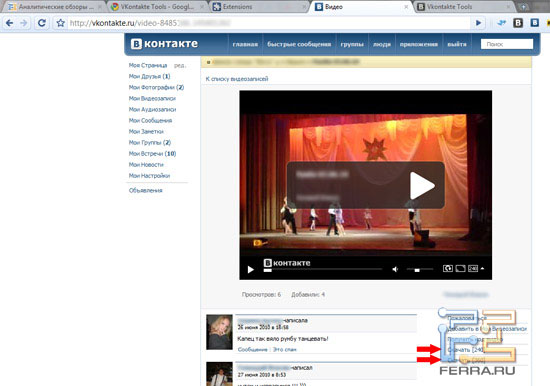Image resolution: width=550 pixels, height=386 pixels.
Task: Open Моя Страница in the sidebar
Action: tap(148, 65)
